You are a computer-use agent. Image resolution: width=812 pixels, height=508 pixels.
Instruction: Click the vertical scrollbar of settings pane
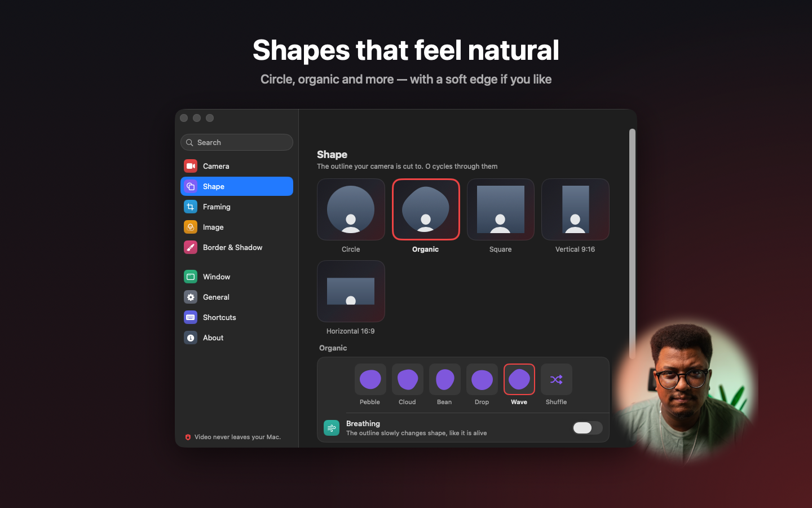point(632,244)
